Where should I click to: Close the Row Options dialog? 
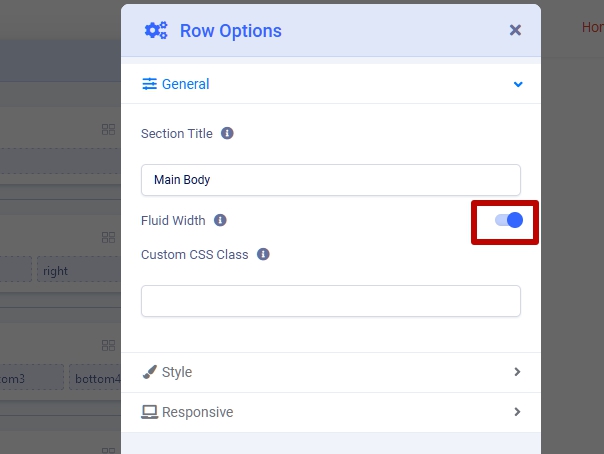[x=515, y=30]
